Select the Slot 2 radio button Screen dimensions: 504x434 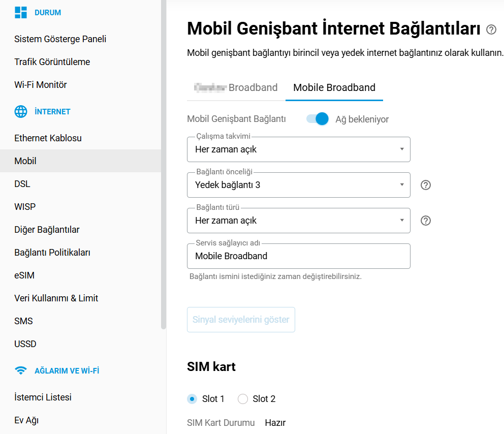pos(243,399)
